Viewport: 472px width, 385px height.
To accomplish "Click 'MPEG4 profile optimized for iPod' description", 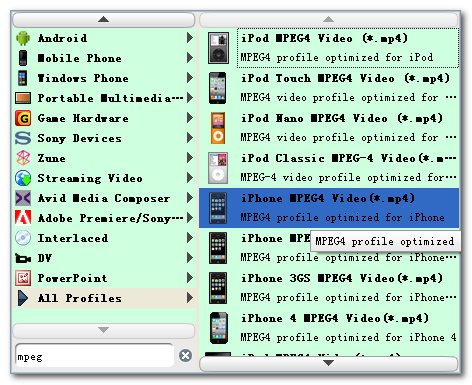I will [x=337, y=57].
